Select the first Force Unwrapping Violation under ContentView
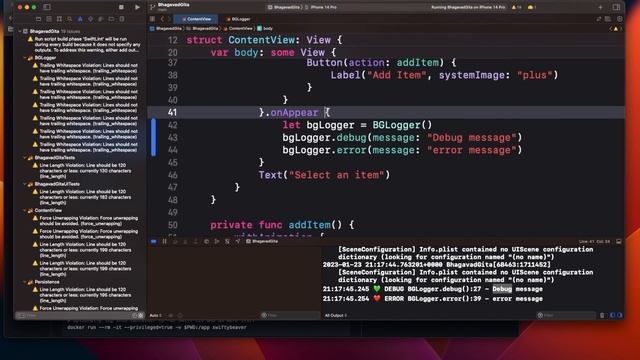The width and height of the screenshot is (640, 360). coord(86,221)
